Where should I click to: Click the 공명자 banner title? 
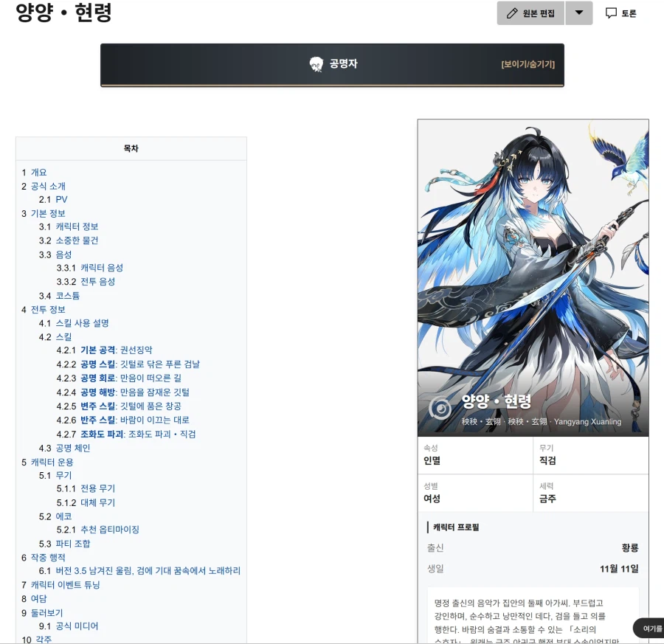tap(343, 64)
